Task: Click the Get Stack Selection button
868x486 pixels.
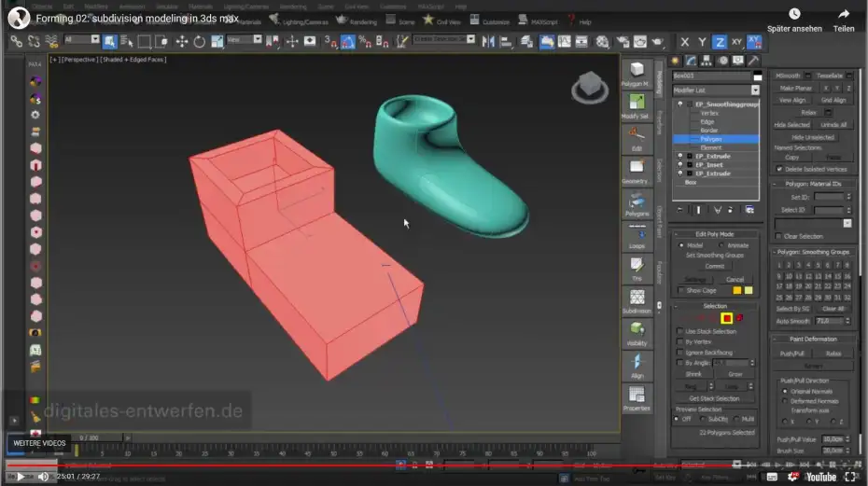Action: 714,398
